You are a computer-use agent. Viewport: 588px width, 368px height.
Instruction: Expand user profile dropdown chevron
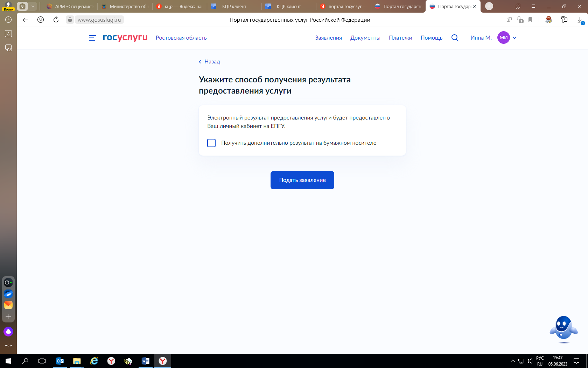coord(514,38)
